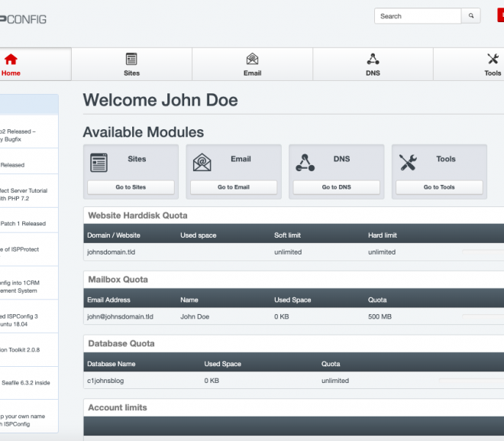Screen dimensions: 504x441
Task: Click the Go to Tools button
Action: tap(439, 187)
